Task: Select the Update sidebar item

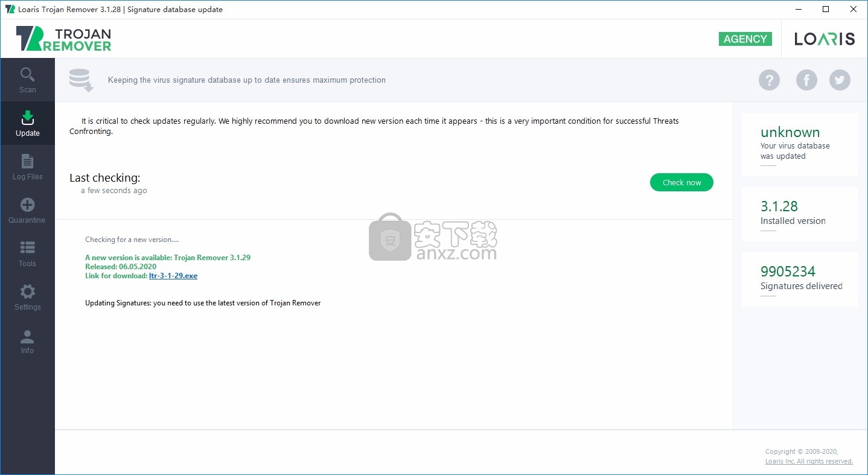Action: [x=27, y=124]
